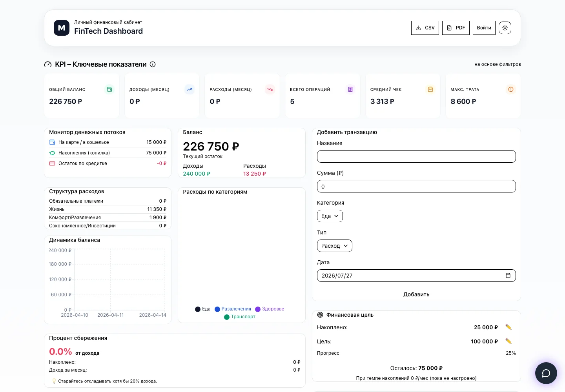Screen dimensions: 565x392
Task: Click the Добавить transaction button
Action: pyautogui.click(x=416, y=294)
